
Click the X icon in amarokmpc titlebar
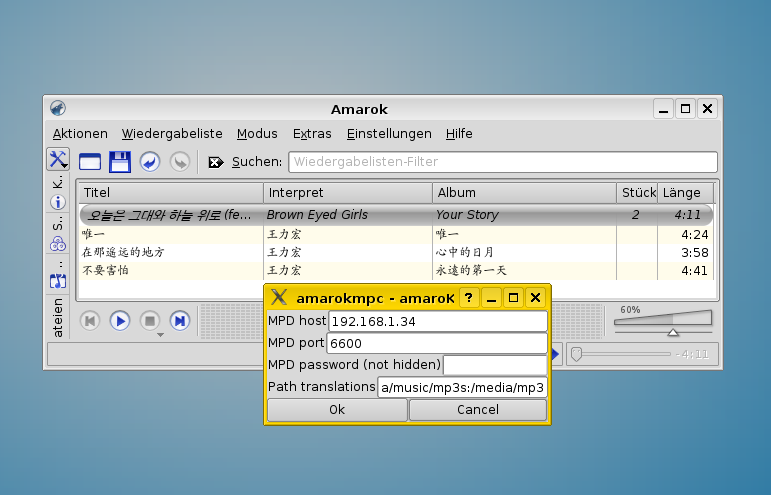(x=279, y=297)
